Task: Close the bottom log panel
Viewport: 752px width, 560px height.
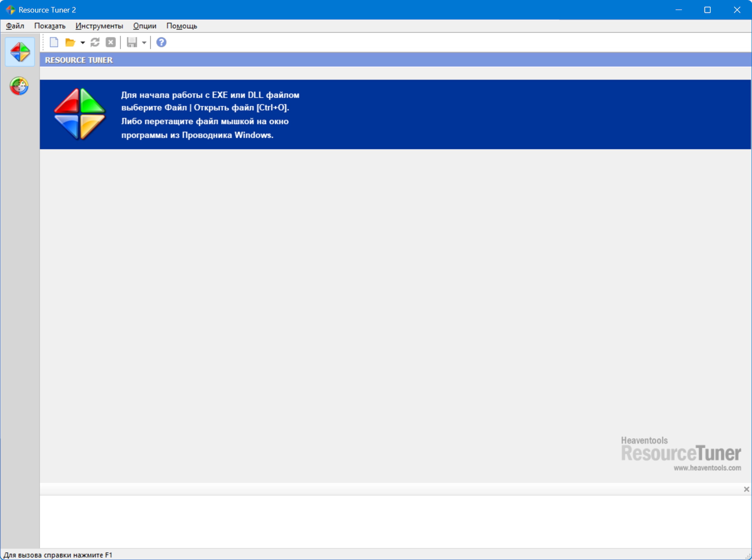Action: [746, 489]
